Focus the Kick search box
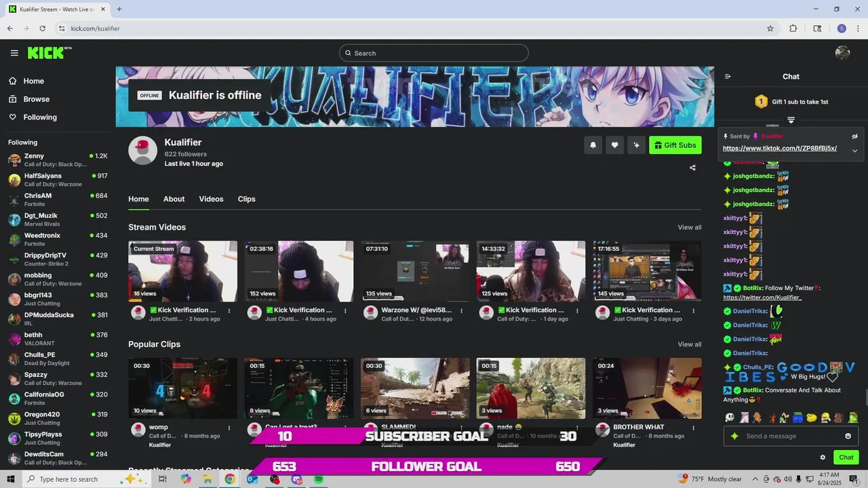This screenshot has height=488, width=868. [x=434, y=53]
